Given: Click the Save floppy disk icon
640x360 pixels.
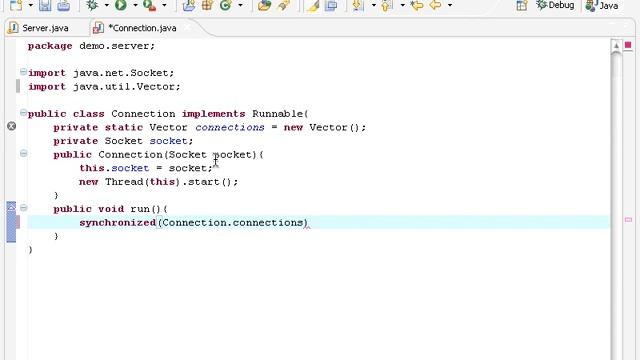Looking at the screenshot, I should (x=45, y=5).
